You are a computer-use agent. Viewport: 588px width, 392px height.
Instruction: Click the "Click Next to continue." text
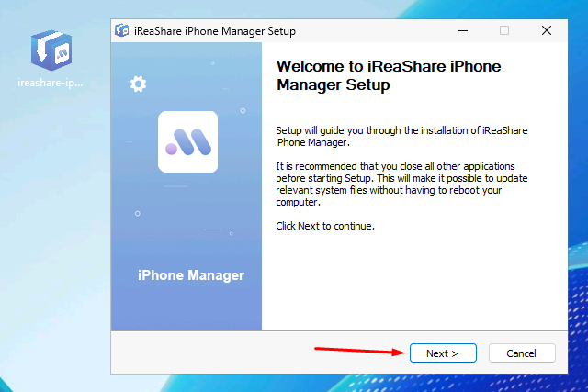click(325, 226)
